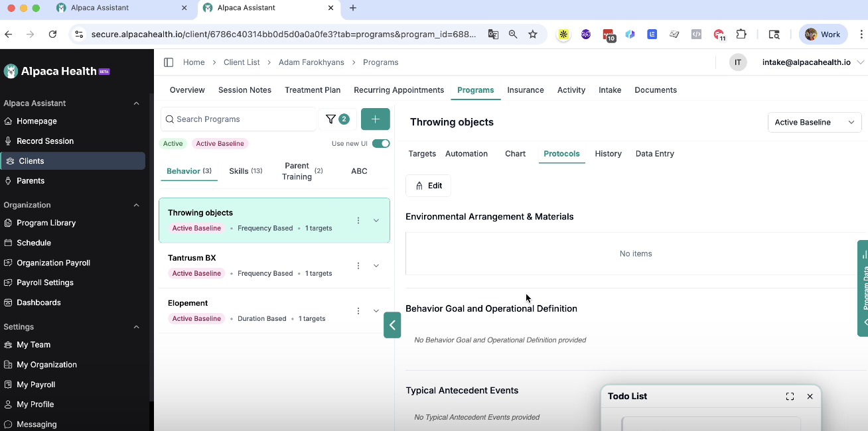This screenshot has width=868, height=431.
Task: Open Dashboards in the sidebar
Action: point(38,302)
